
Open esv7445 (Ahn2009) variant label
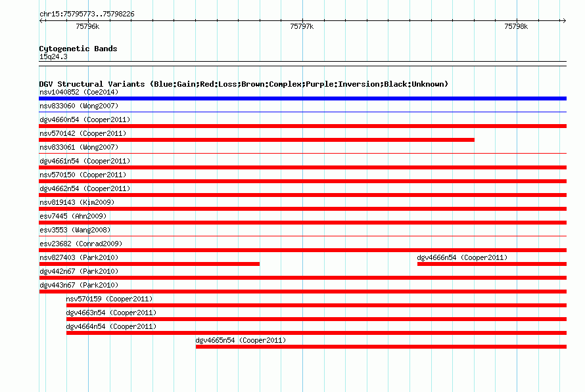pos(73,216)
